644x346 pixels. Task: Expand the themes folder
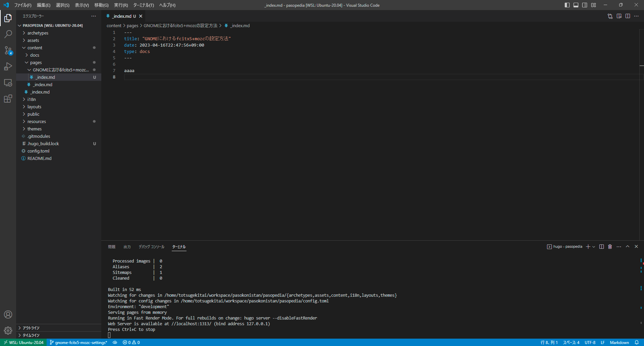tap(34, 129)
